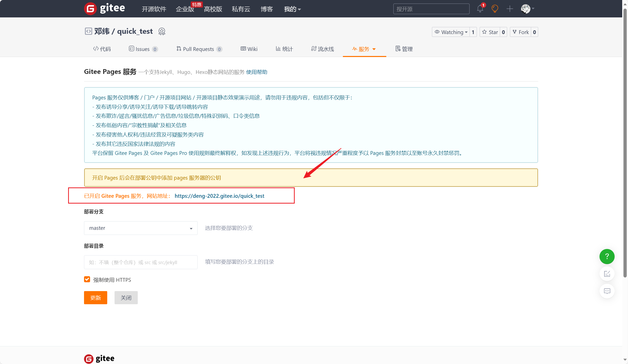This screenshot has width=628, height=364.
Task: Open the 管理 tab
Action: 404,49
